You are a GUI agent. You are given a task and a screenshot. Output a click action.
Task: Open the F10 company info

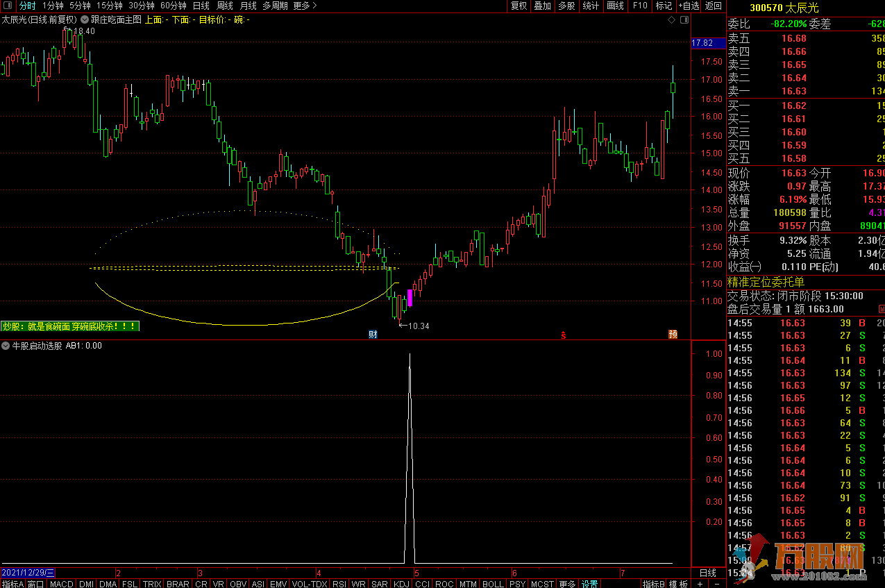pos(639,6)
